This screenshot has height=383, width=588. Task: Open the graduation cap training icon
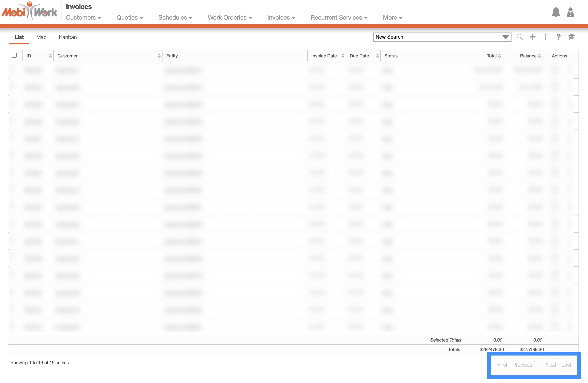pyautogui.click(x=571, y=37)
